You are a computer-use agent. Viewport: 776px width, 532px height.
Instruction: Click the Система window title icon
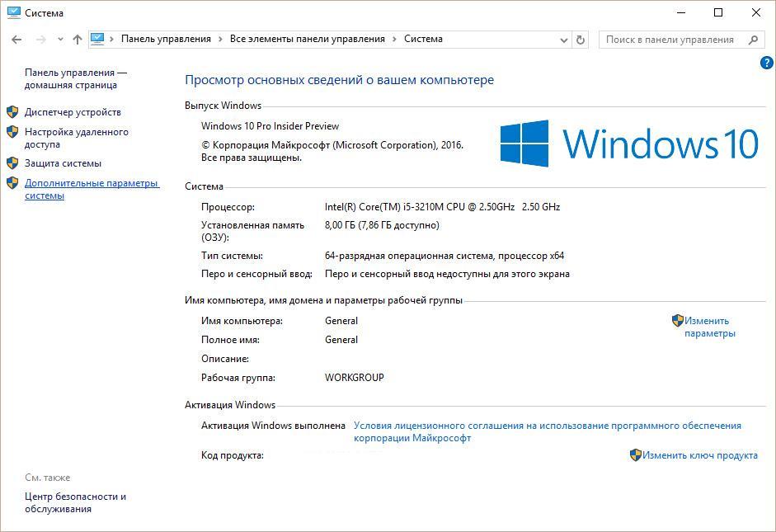pos(14,13)
